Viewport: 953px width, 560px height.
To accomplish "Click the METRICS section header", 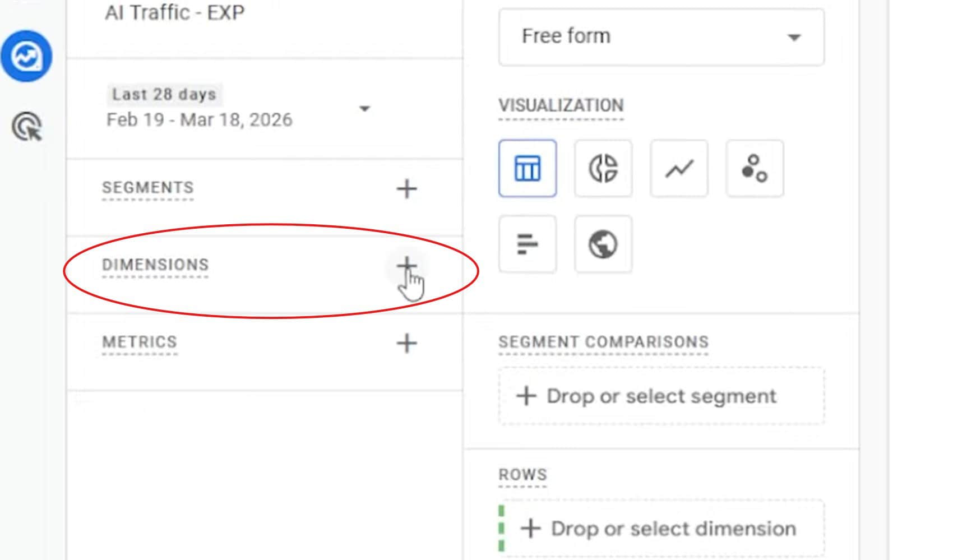I will pyautogui.click(x=140, y=342).
